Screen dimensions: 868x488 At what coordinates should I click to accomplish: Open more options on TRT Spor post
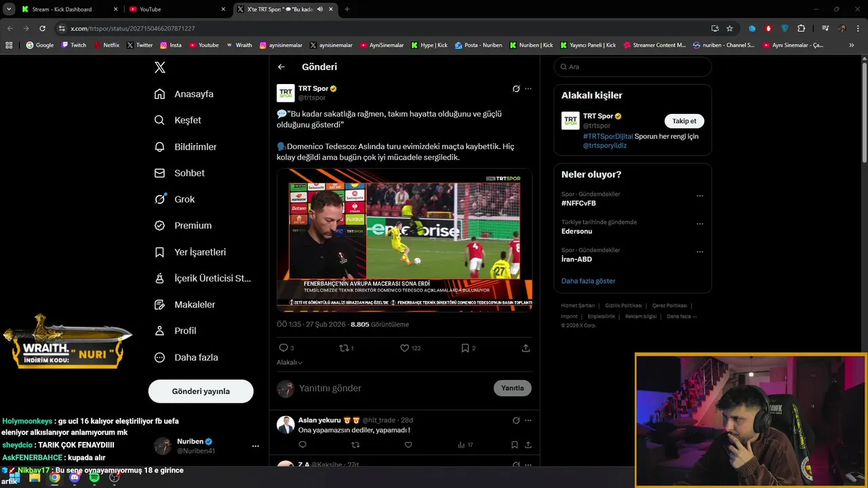528,89
